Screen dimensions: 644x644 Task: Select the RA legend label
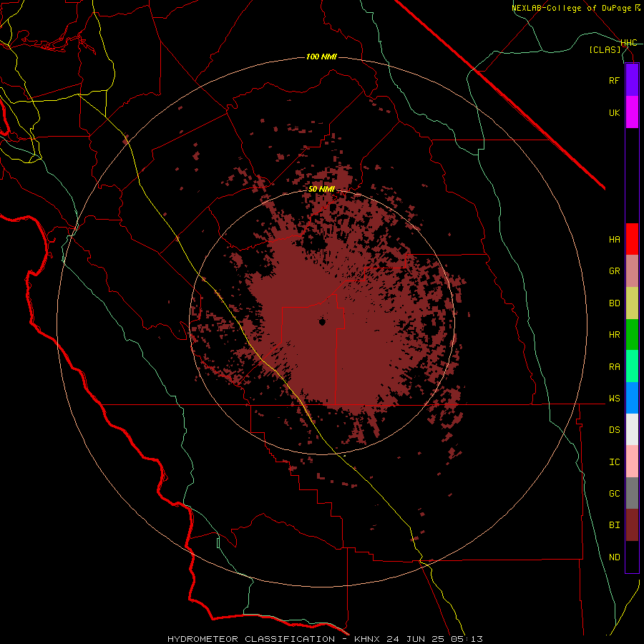[614, 367]
